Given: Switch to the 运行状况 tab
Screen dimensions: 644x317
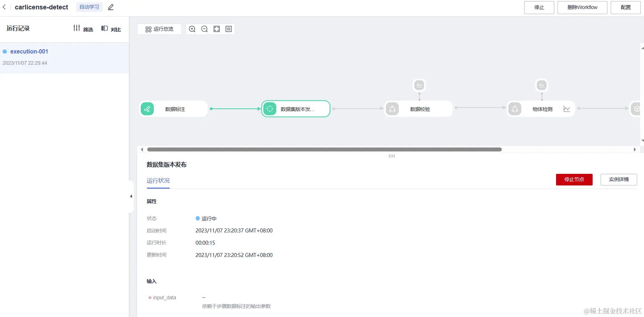Looking at the screenshot, I should (x=158, y=180).
